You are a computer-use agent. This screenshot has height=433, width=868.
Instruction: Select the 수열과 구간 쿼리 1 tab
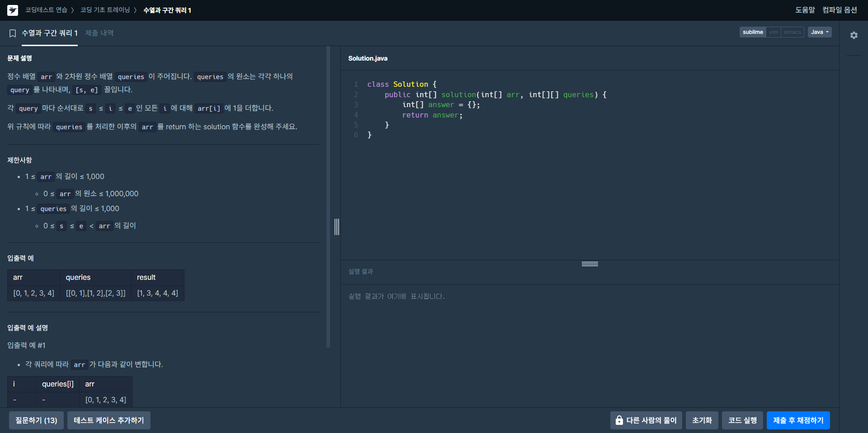(x=50, y=33)
